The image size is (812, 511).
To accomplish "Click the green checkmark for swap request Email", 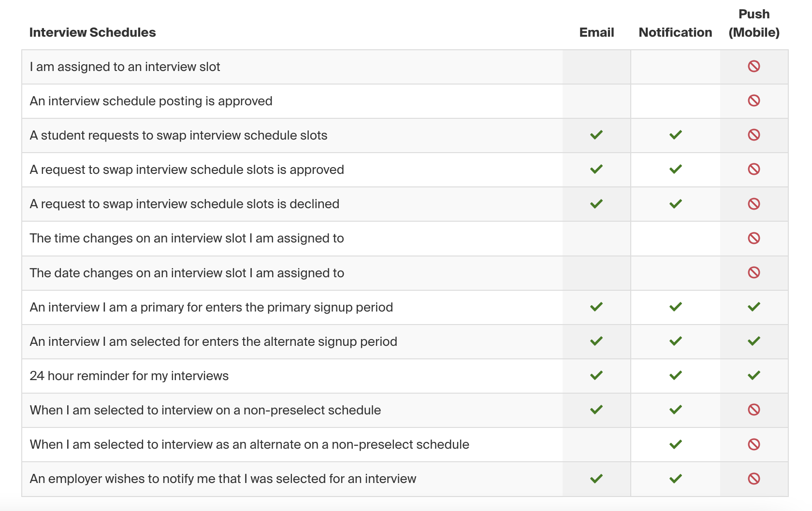I will (x=596, y=135).
